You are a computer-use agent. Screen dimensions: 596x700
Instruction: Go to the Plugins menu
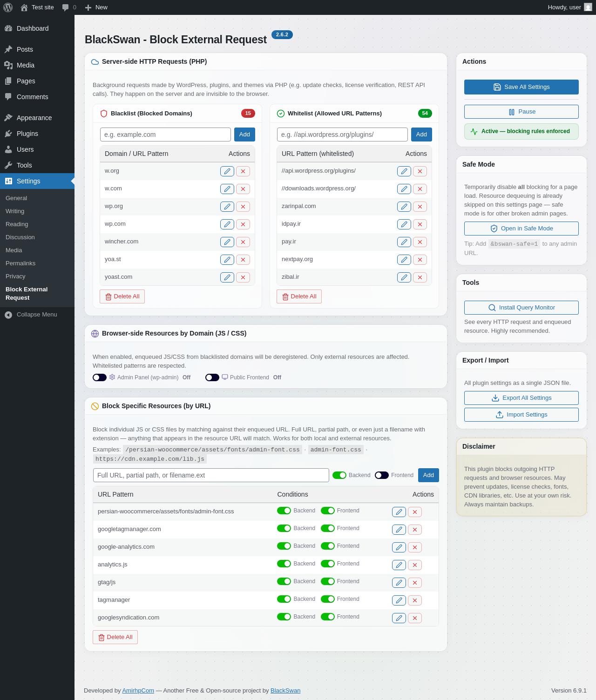pos(37,134)
